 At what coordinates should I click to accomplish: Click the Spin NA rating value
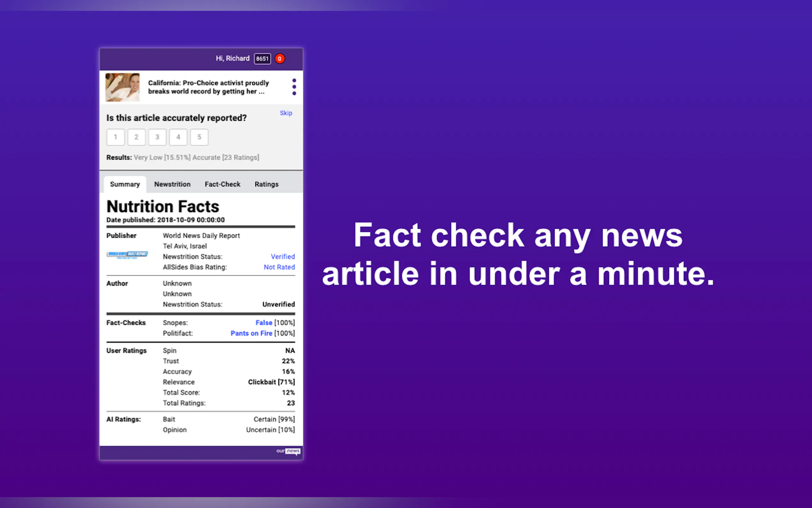coord(290,351)
